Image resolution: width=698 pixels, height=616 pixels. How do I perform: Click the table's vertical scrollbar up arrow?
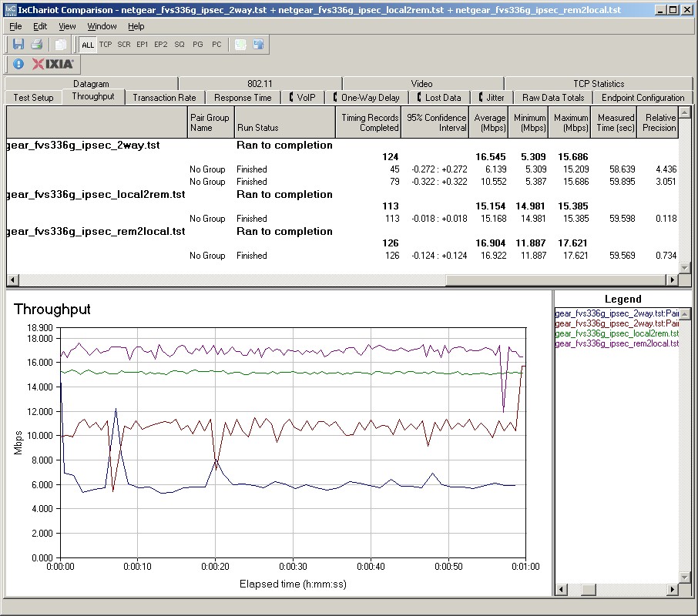pyautogui.click(x=685, y=112)
